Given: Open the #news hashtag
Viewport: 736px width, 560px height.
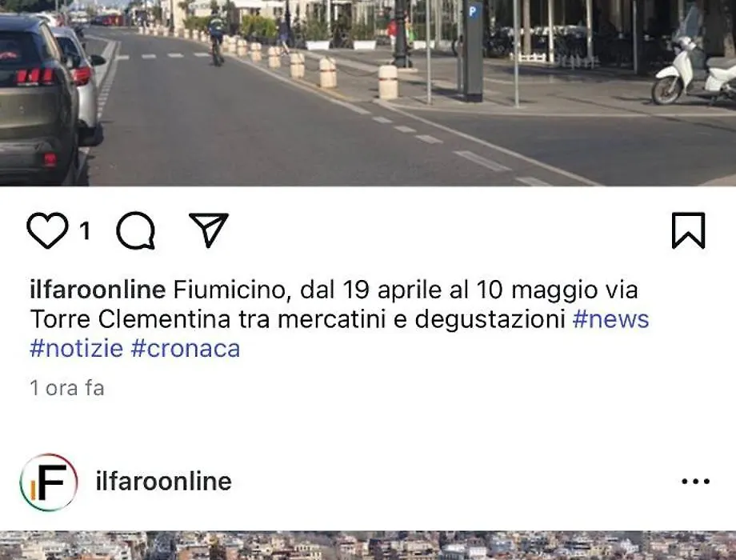Looking at the screenshot, I should pos(610,319).
